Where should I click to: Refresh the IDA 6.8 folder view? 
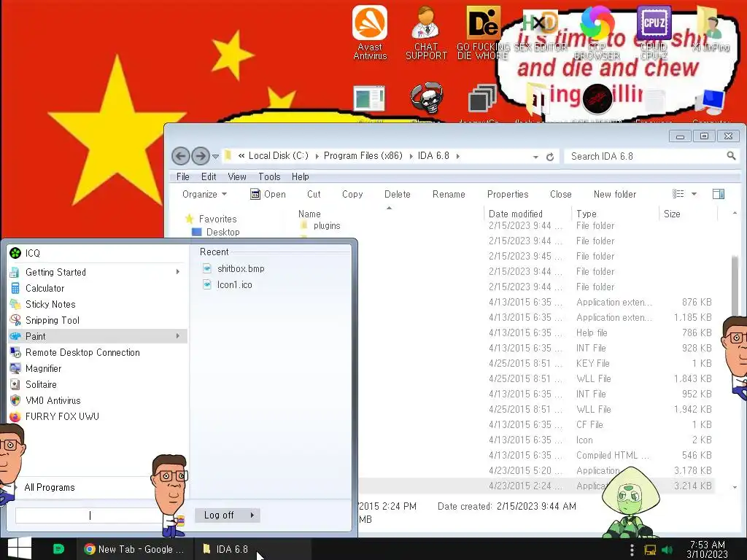point(550,157)
